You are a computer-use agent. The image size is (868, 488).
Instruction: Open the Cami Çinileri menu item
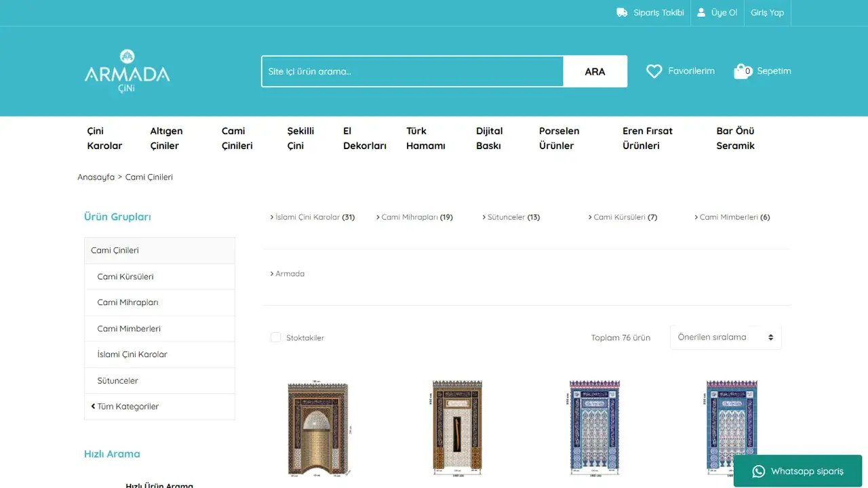(237, 138)
